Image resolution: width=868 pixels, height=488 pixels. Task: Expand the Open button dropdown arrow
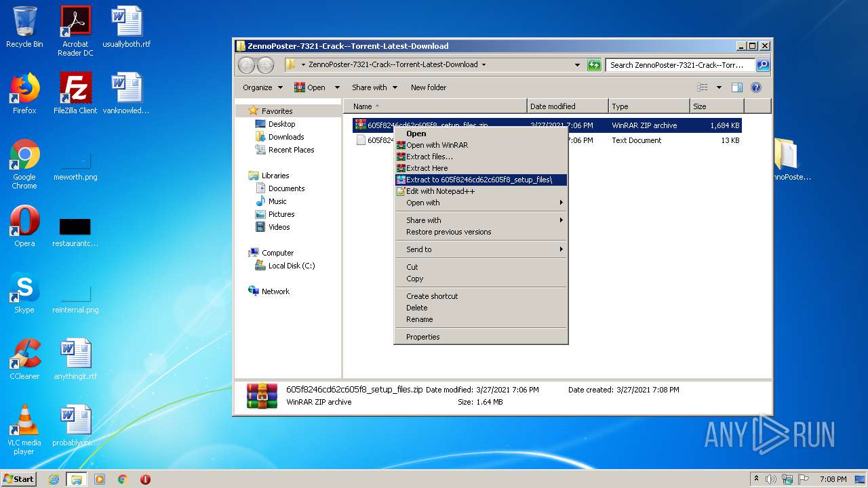click(x=337, y=87)
